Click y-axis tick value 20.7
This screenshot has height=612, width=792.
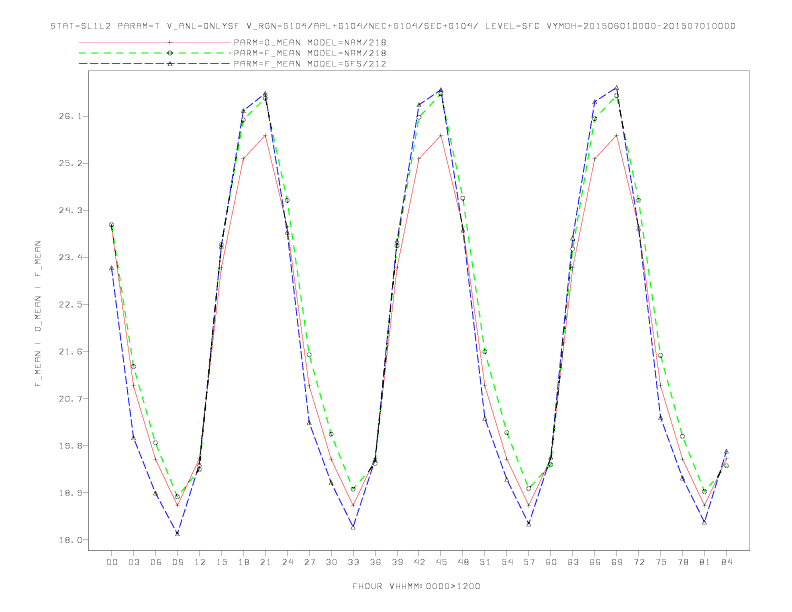(x=69, y=398)
